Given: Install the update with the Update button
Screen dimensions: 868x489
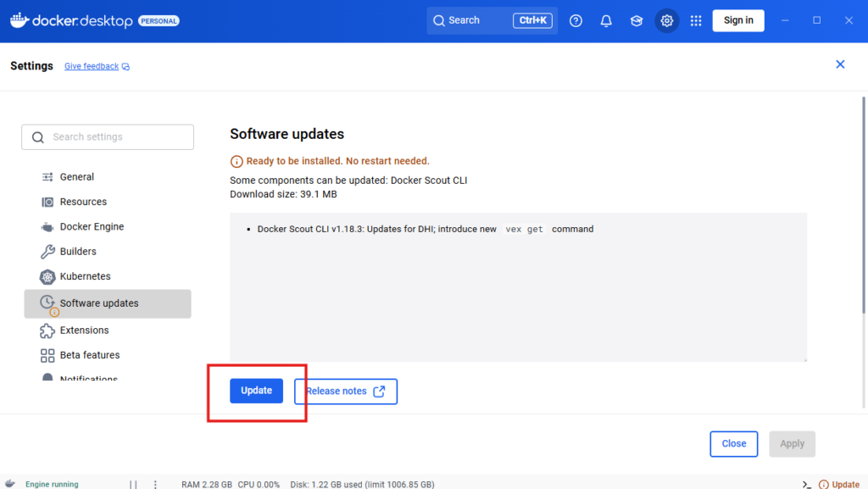Looking at the screenshot, I should pos(256,391).
